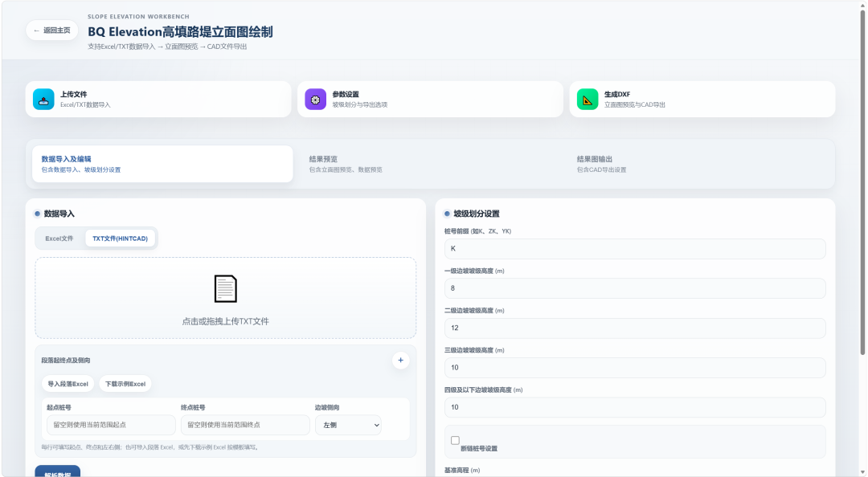
Task: Open the 生成DXF step card
Action: coord(702,100)
